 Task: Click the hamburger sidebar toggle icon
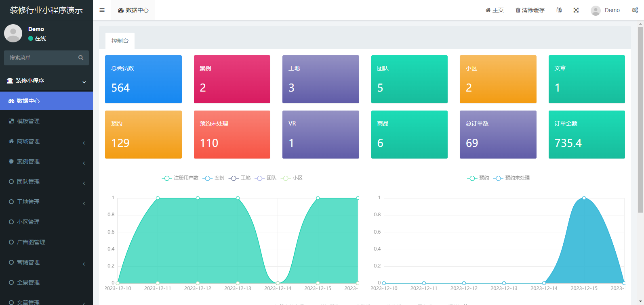pos(102,10)
